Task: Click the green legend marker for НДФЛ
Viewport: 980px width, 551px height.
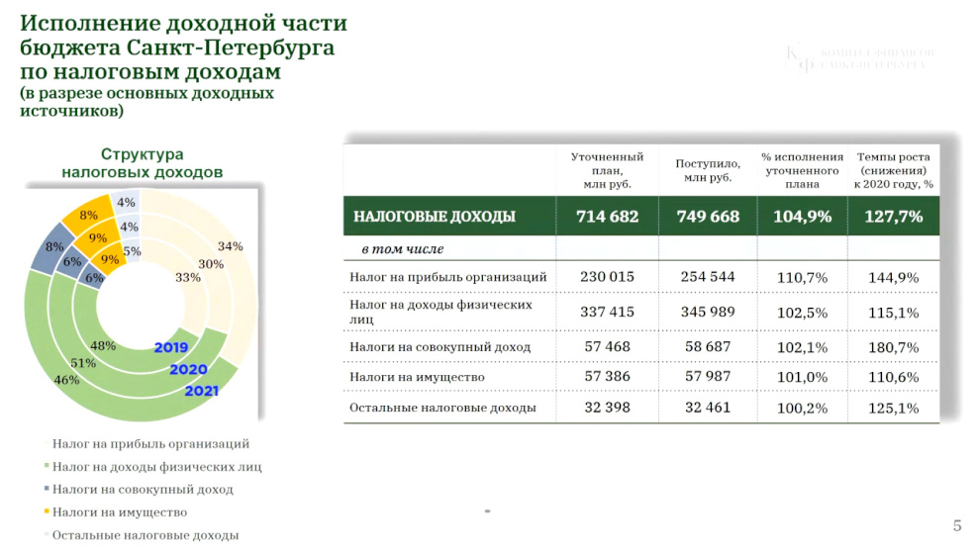Action: click(x=47, y=466)
